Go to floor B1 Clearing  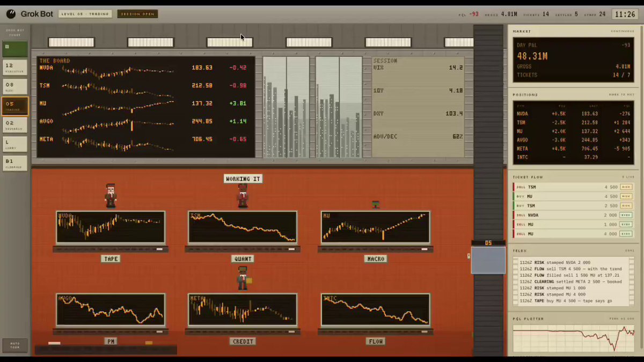pyautogui.click(x=14, y=164)
